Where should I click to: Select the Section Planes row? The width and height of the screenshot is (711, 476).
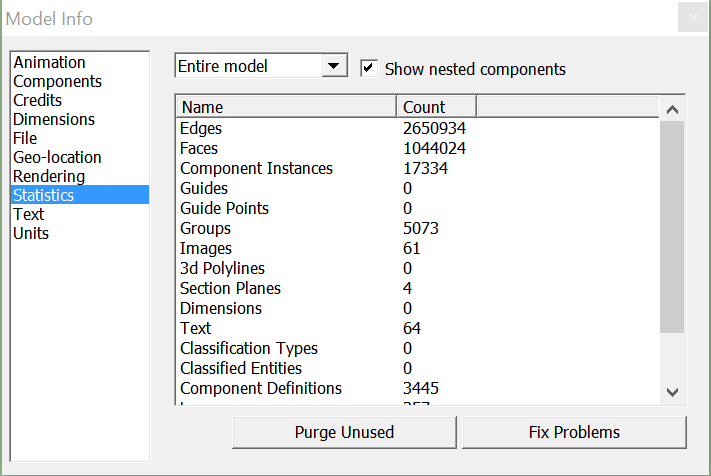coord(417,288)
